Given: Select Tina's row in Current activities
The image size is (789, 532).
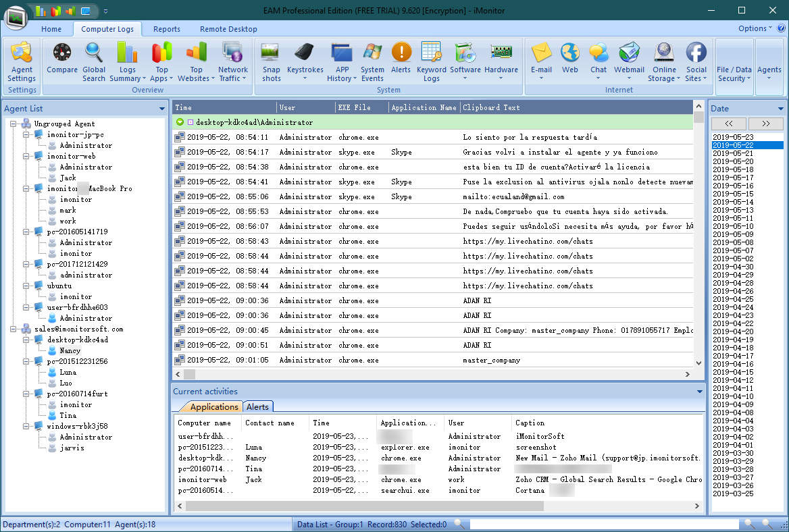Looking at the screenshot, I should click(438, 469).
